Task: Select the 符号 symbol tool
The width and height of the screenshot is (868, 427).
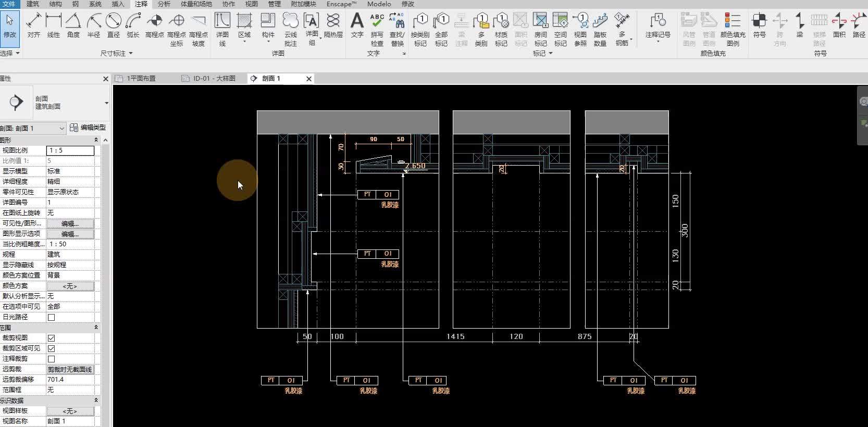Action: point(760,26)
